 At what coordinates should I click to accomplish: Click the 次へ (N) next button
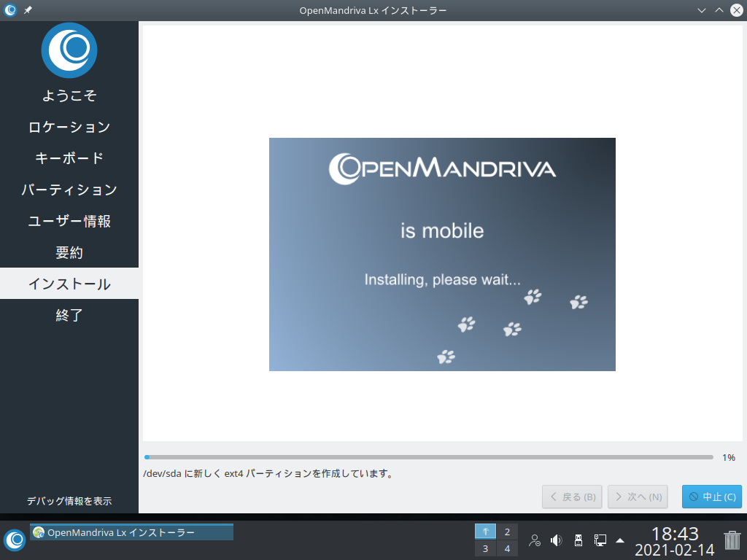(x=638, y=497)
